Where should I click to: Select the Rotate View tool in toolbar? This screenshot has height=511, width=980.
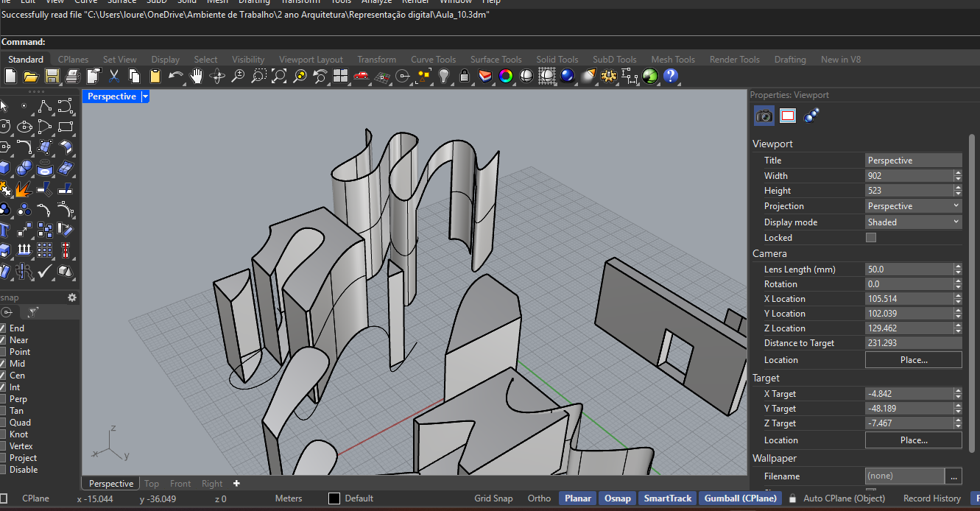point(216,76)
